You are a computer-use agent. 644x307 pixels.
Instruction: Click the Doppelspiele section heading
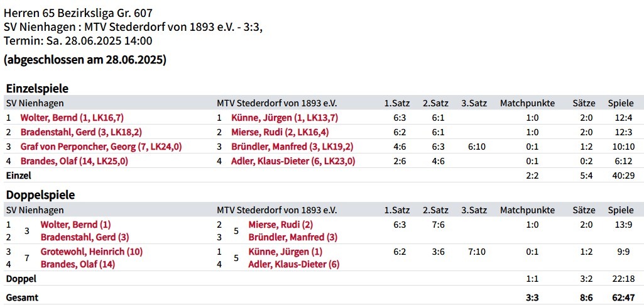click(x=40, y=195)
